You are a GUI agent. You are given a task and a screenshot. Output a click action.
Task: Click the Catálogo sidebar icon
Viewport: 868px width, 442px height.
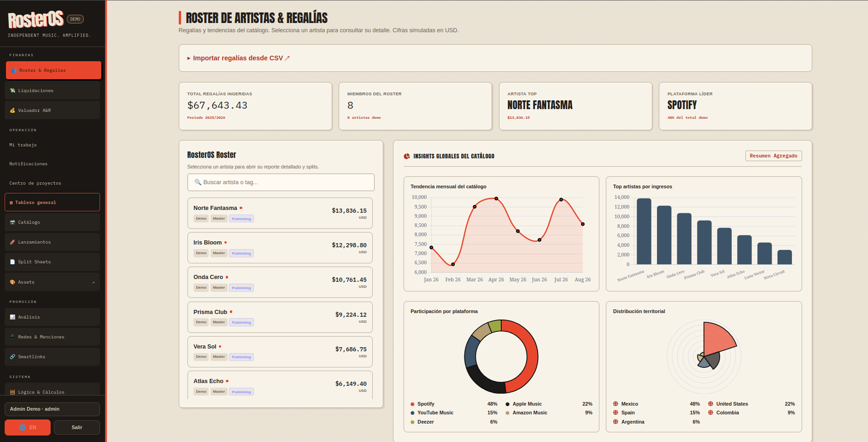coord(12,222)
